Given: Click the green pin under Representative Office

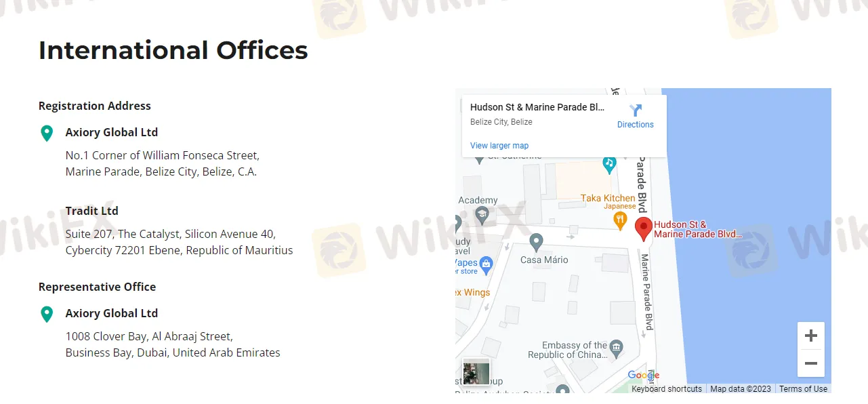Looking at the screenshot, I should coord(47,314).
